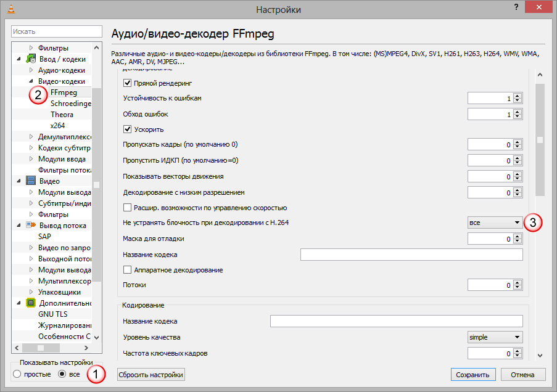Click tree horizontal scroll right arrow
The image size is (557, 392).
tap(86, 348)
